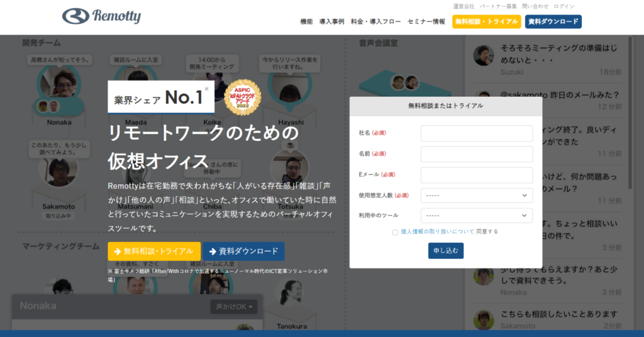Click Suzuki's chat avatar
644x337 pixels.
484,55
